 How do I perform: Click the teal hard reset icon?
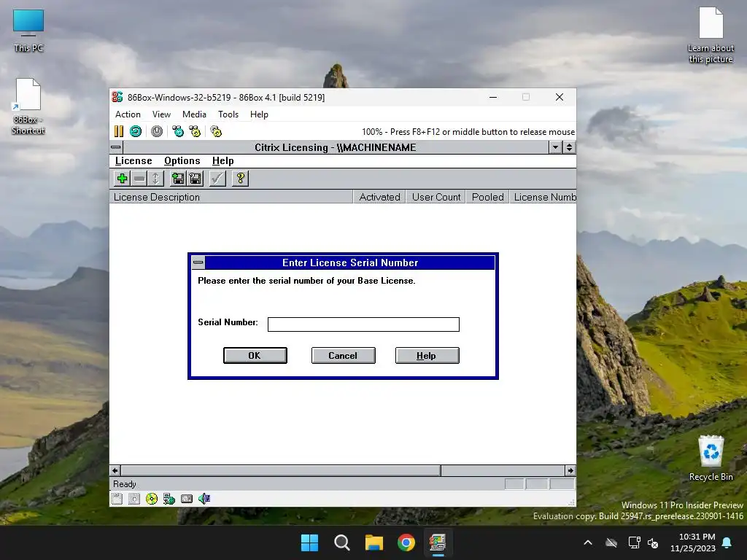pos(136,131)
